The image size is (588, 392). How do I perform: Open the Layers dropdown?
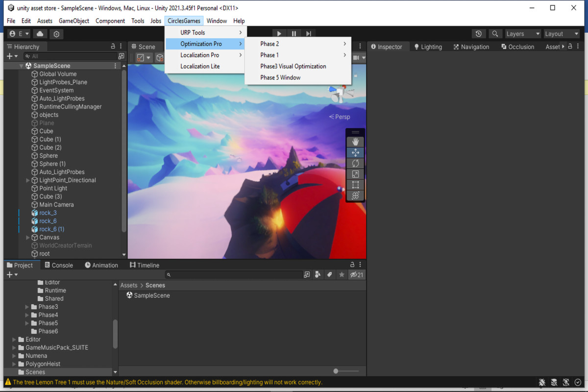click(x=522, y=34)
